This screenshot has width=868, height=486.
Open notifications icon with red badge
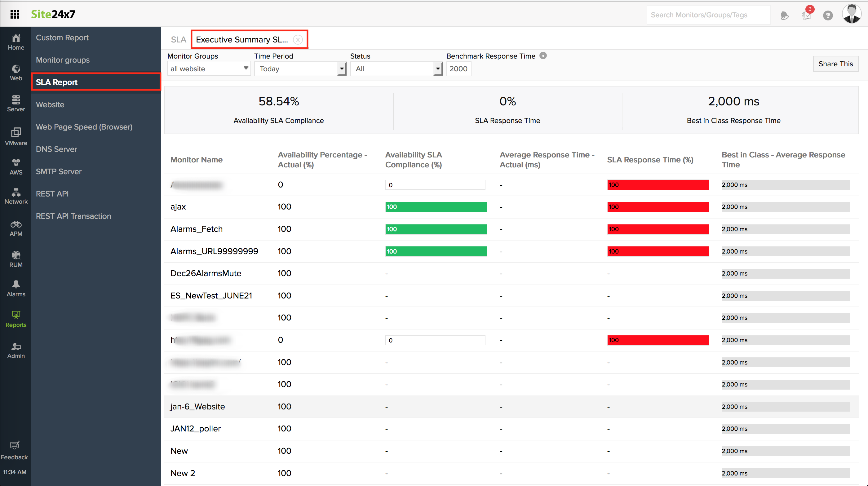[806, 15]
